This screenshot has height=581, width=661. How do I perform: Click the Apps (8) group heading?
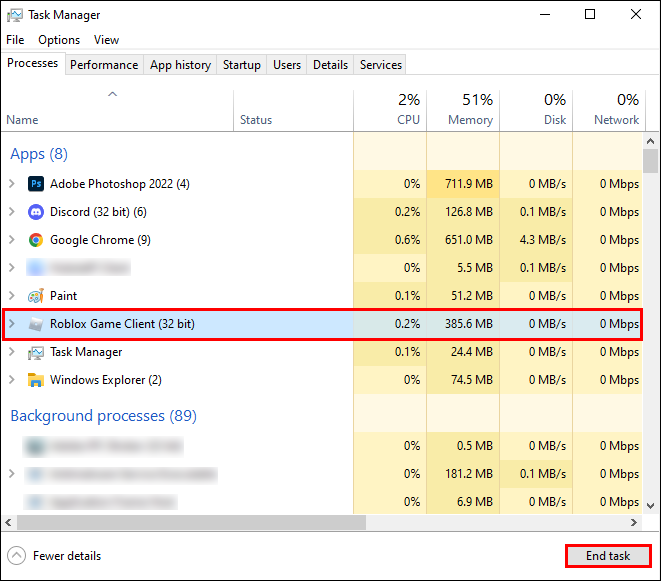(39, 154)
